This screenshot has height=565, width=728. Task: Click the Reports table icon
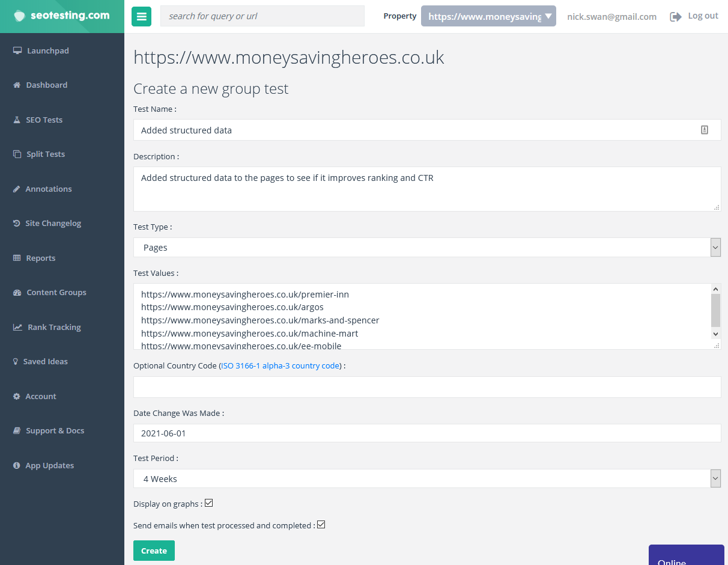17,258
